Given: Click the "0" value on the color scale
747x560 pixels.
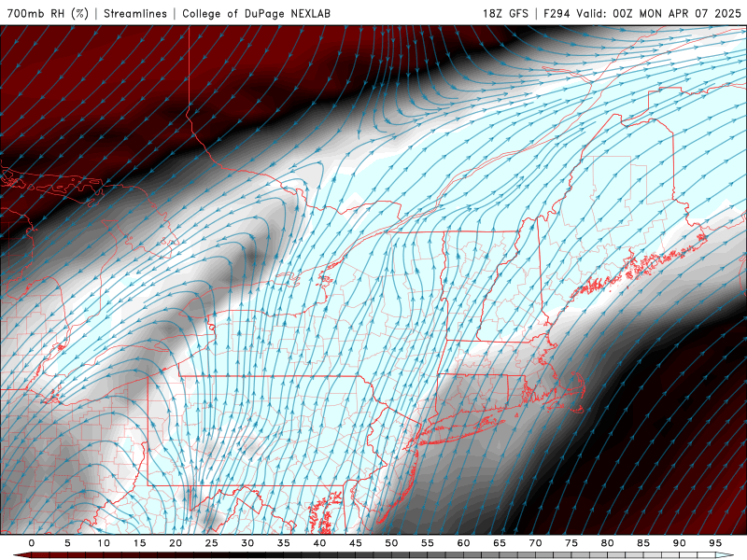Looking at the screenshot, I should (x=32, y=543).
